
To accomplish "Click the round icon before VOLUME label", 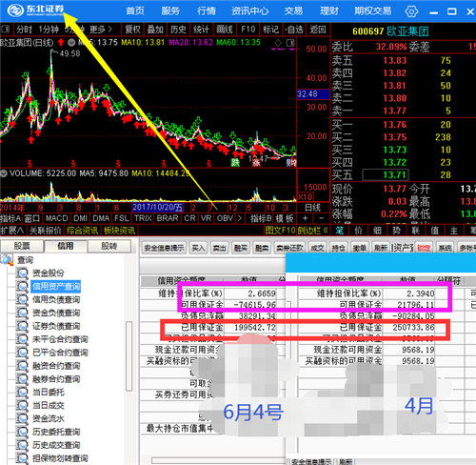I will pyautogui.click(x=4, y=173).
